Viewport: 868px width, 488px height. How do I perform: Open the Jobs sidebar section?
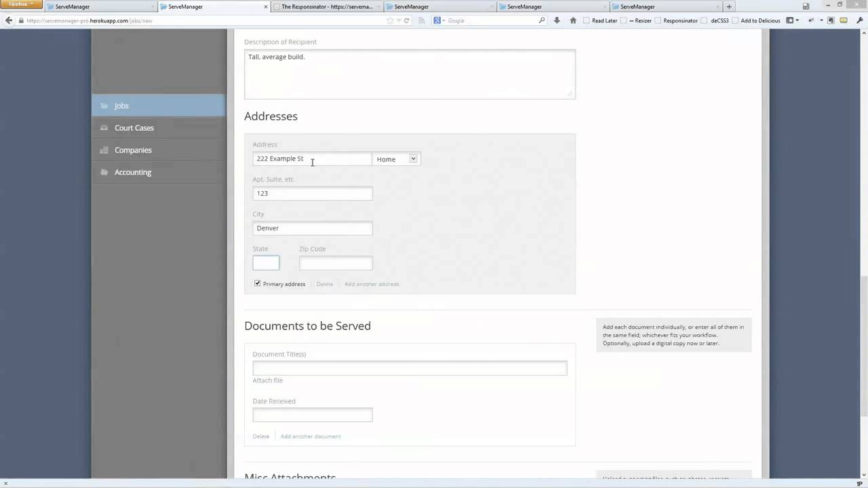pos(158,106)
